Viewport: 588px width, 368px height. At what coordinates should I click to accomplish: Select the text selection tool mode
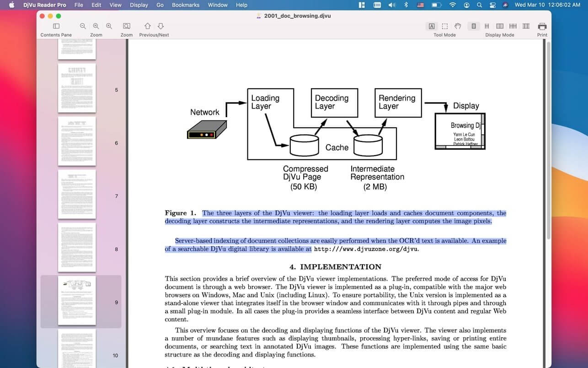point(432,26)
